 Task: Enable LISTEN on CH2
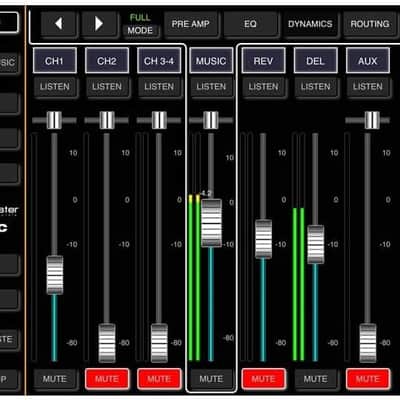pos(107,87)
